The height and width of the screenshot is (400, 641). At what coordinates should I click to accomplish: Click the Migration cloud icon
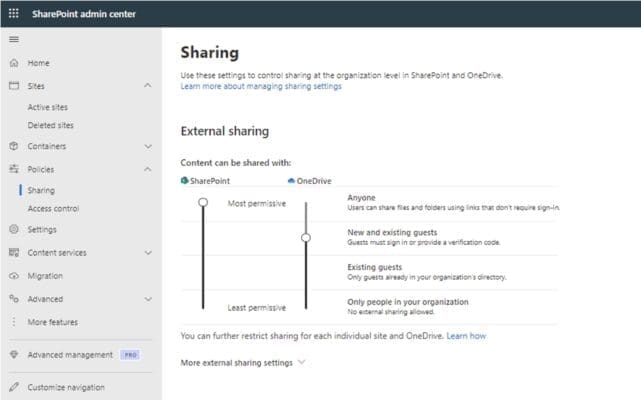pyautogui.click(x=14, y=276)
